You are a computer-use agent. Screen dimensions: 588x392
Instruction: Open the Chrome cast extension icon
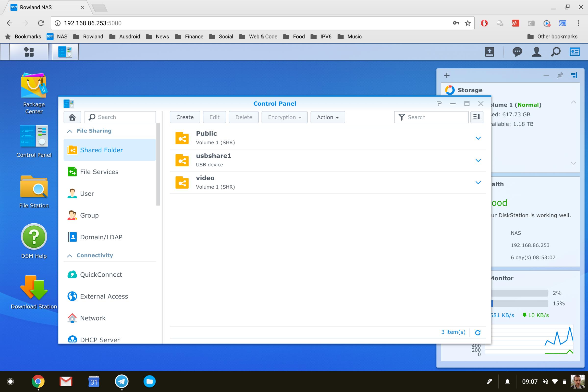[x=563, y=23]
